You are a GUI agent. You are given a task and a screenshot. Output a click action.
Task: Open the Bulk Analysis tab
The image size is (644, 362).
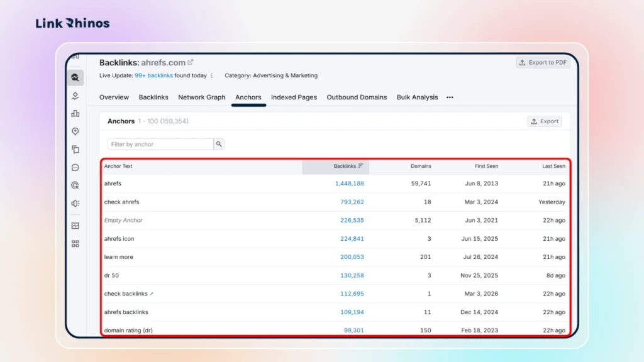click(x=418, y=97)
